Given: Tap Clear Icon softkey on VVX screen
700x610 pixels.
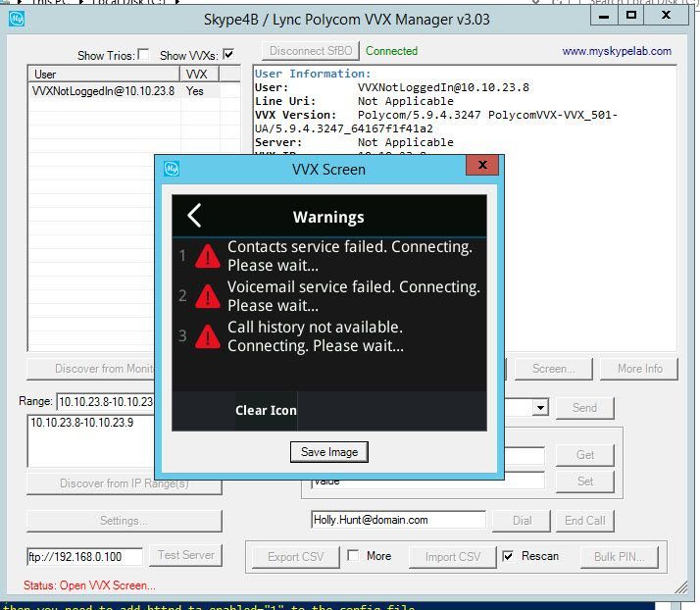Looking at the screenshot, I should [266, 410].
